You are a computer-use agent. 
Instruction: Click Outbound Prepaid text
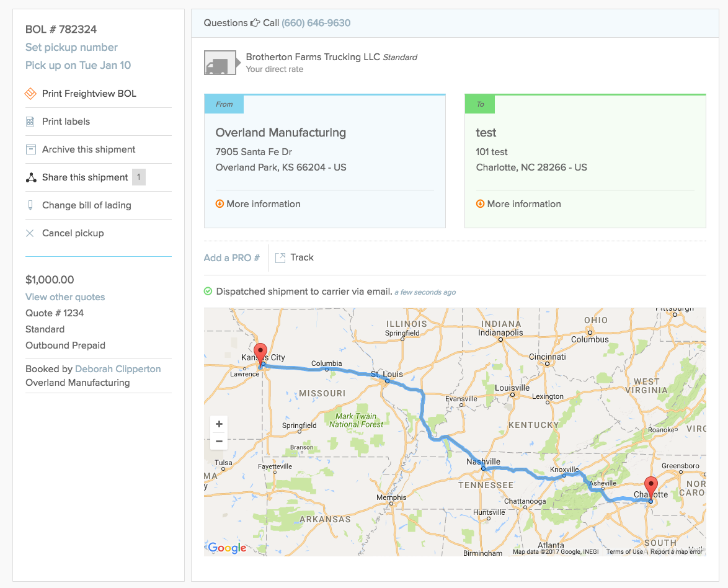pyautogui.click(x=66, y=345)
